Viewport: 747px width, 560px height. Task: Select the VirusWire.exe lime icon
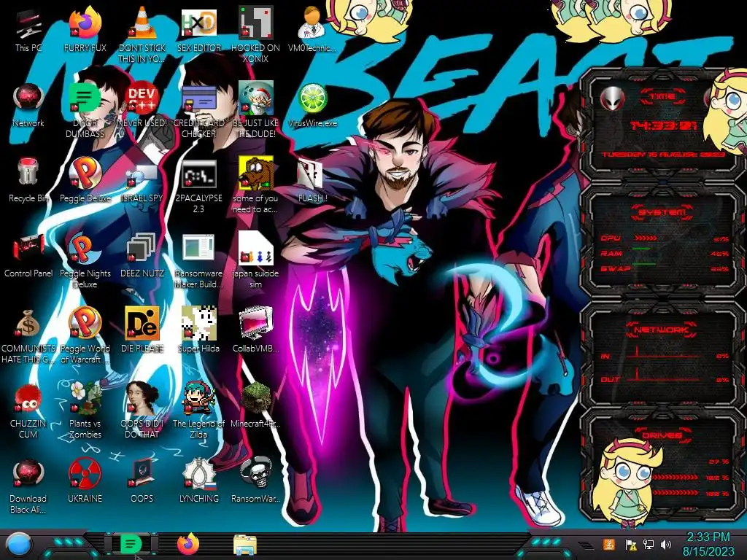pyautogui.click(x=312, y=105)
